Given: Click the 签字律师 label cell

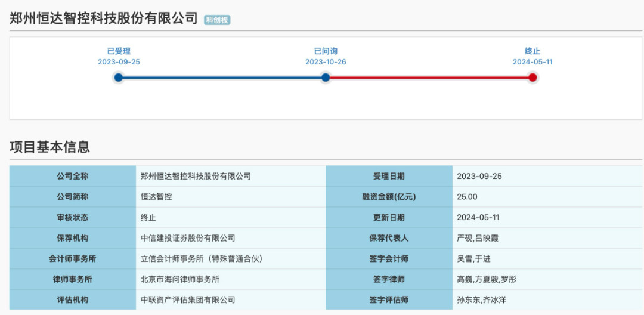Looking at the screenshot, I should [389, 279].
